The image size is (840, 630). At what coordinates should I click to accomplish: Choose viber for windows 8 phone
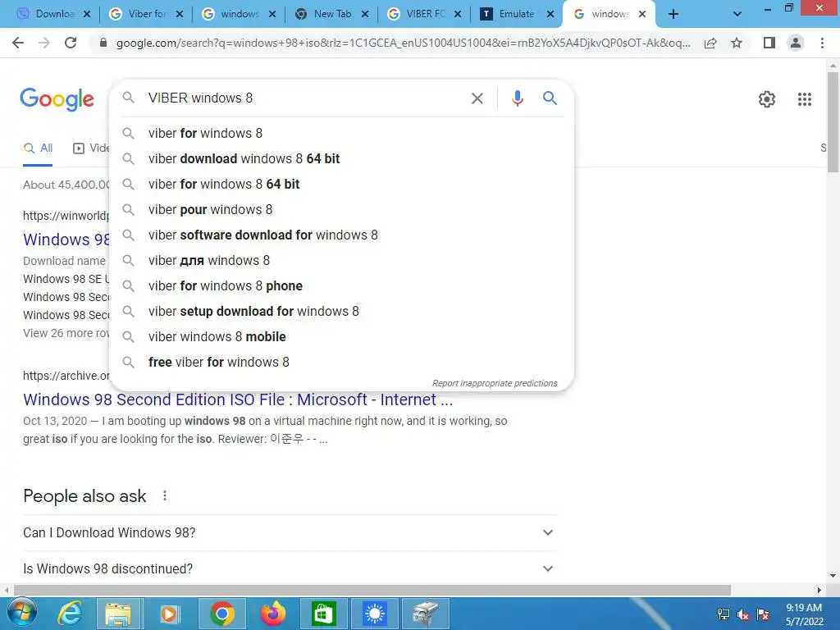coord(341,286)
